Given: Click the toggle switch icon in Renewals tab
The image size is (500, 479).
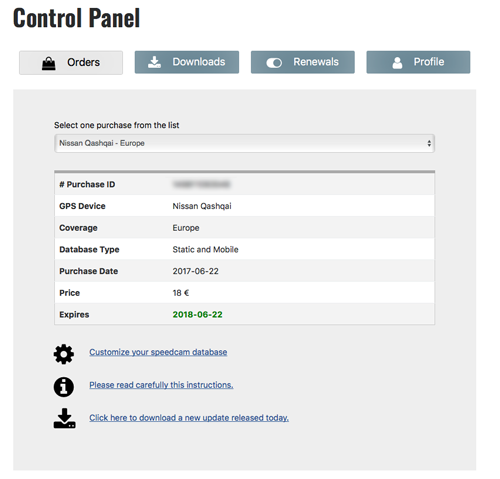Looking at the screenshot, I should pyautogui.click(x=274, y=63).
